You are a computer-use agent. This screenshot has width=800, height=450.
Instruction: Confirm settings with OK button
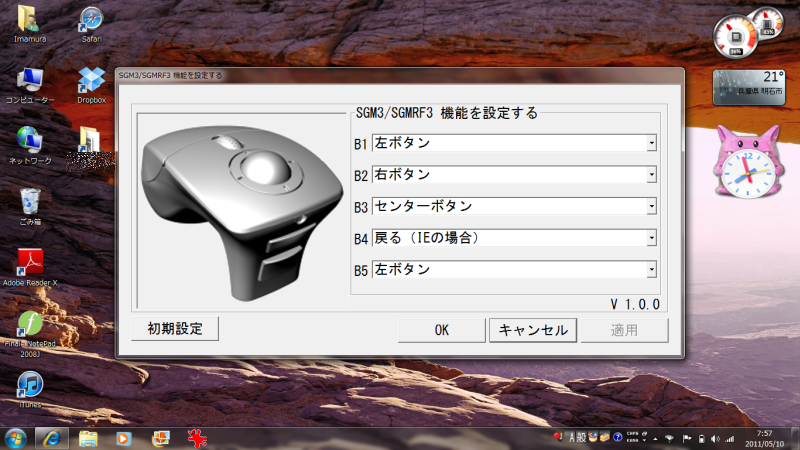tap(442, 331)
